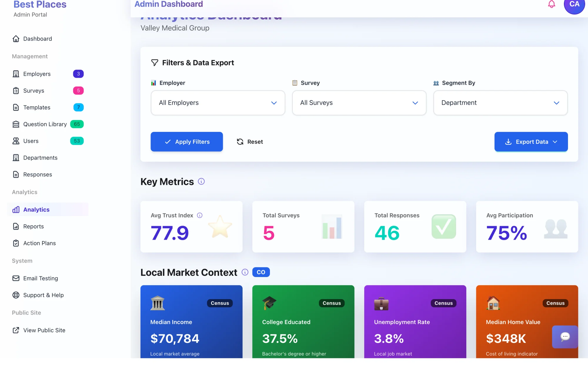Click the Users count badge 53
This screenshot has height=368, width=588.
coord(77,141)
